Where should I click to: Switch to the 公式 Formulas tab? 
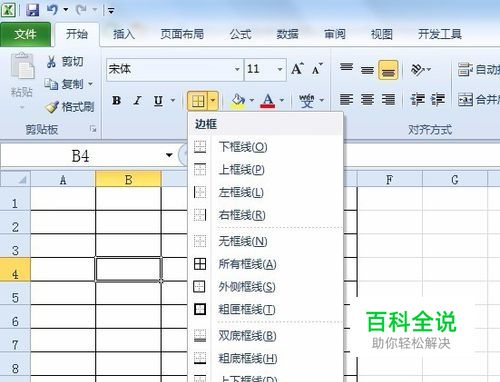[x=240, y=34]
